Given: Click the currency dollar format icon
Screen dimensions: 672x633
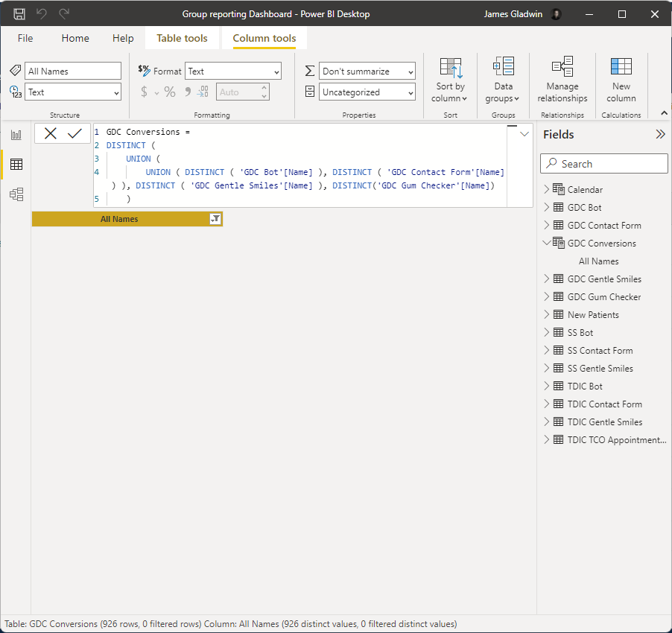Looking at the screenshot, I should pos(144,92).
